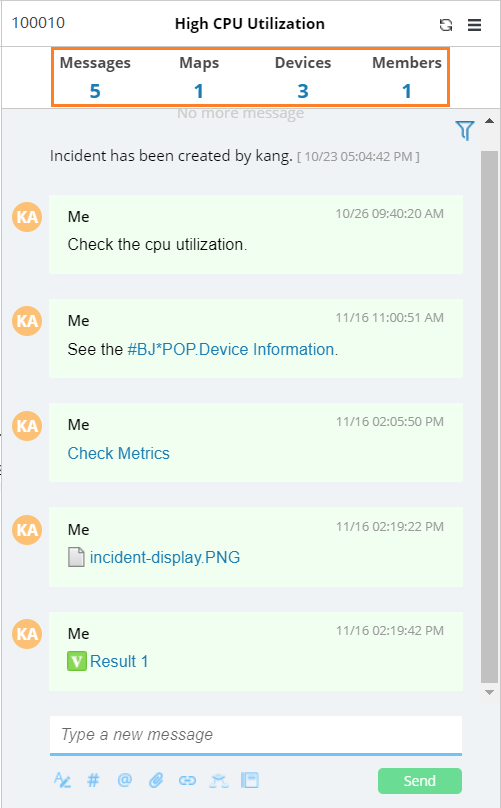Image resolution: width=501 pixels, height=808 pixels.
Task: Open the Check Metrics link
Action: click(x=119, y=453)
